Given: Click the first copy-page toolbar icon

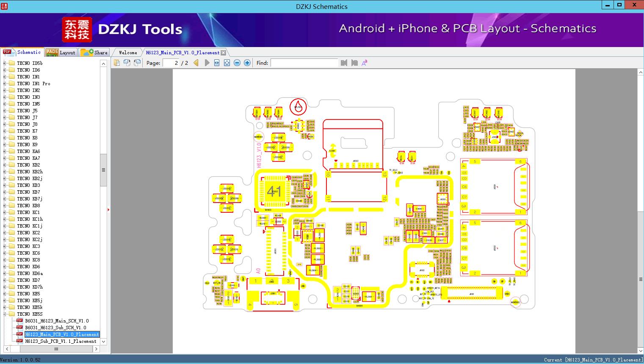Looking at the screenshot, I should (x=117, y=63).
